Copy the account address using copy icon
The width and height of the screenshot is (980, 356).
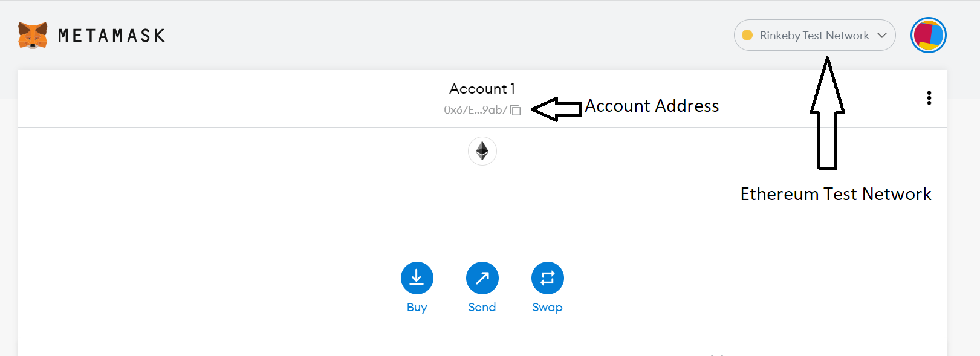(516, 111)
